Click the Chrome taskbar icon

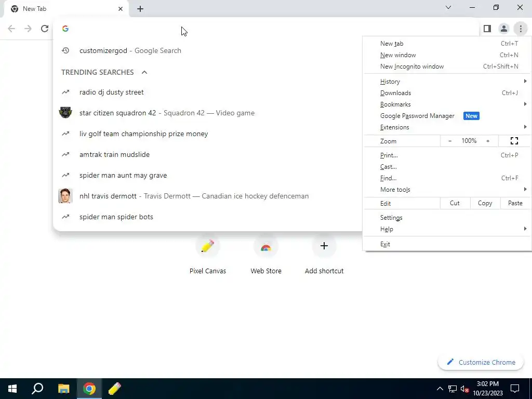coord(89,389)
